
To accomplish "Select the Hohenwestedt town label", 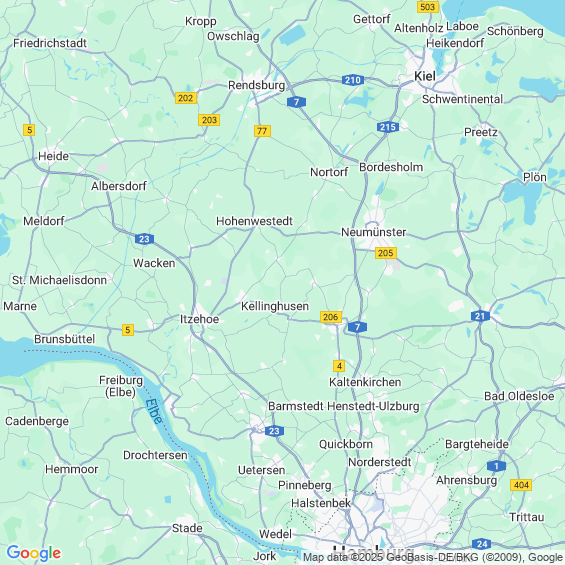I will 254,221.
